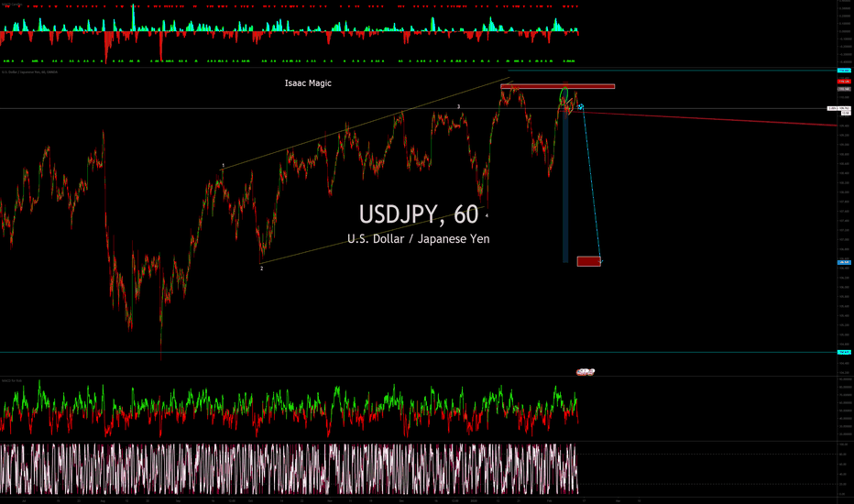Select the lower yellow channel trendline
854x504 pixels.
click(370, 236)
